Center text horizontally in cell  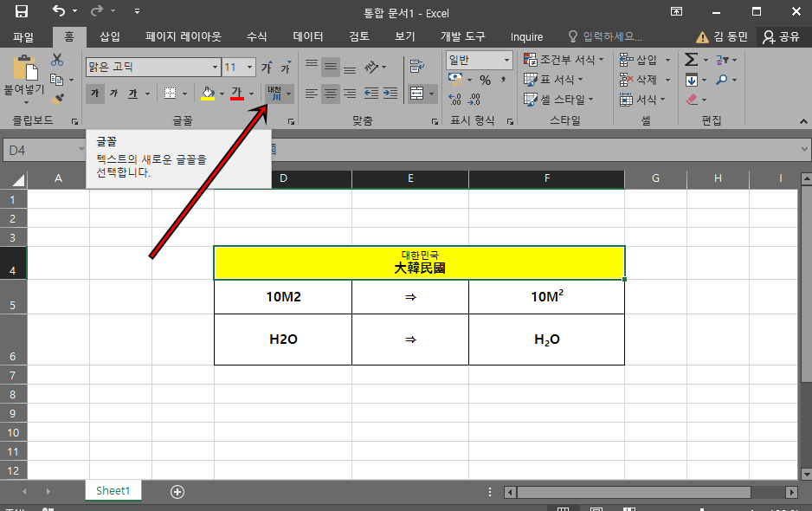(x=331, y=94)
